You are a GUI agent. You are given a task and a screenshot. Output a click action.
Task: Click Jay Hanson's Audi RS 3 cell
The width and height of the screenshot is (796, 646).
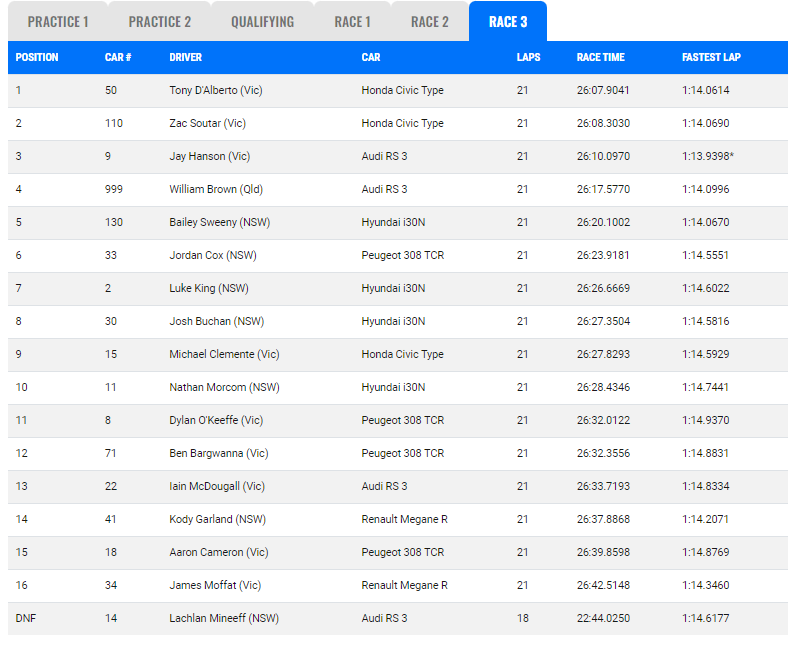(x=384, y=156)
